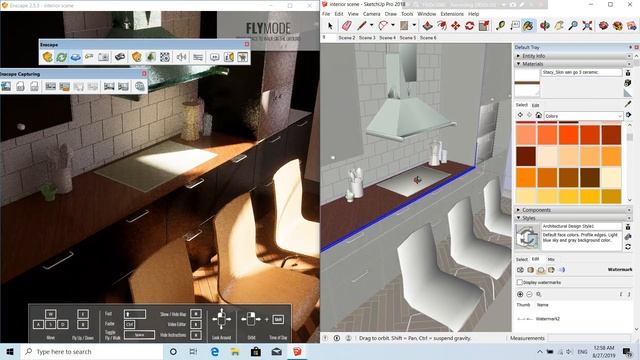The image size is (640, 360).
Task: Open the Arc tool dropdown arrow
Action: click(393, 26)
